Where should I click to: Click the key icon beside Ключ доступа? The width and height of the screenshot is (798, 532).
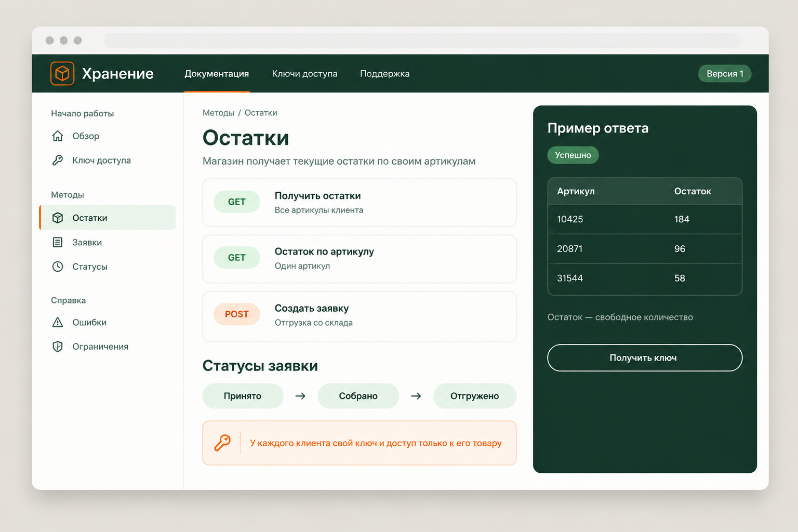58,160
